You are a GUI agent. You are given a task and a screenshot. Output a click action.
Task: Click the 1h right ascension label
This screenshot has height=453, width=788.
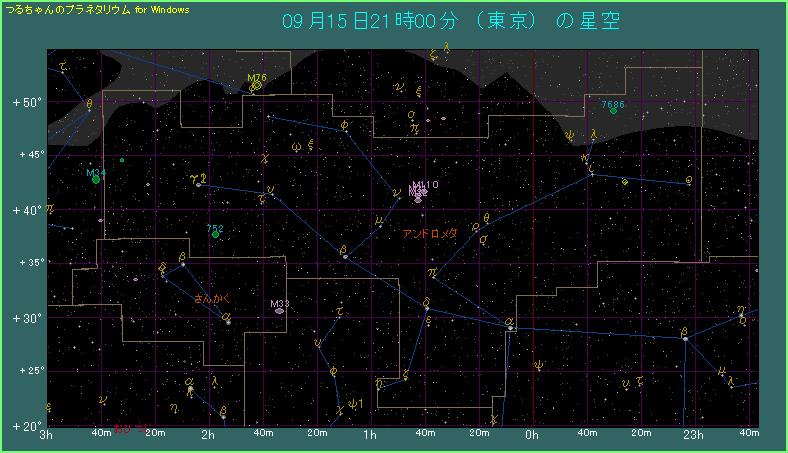pos(370,435)
